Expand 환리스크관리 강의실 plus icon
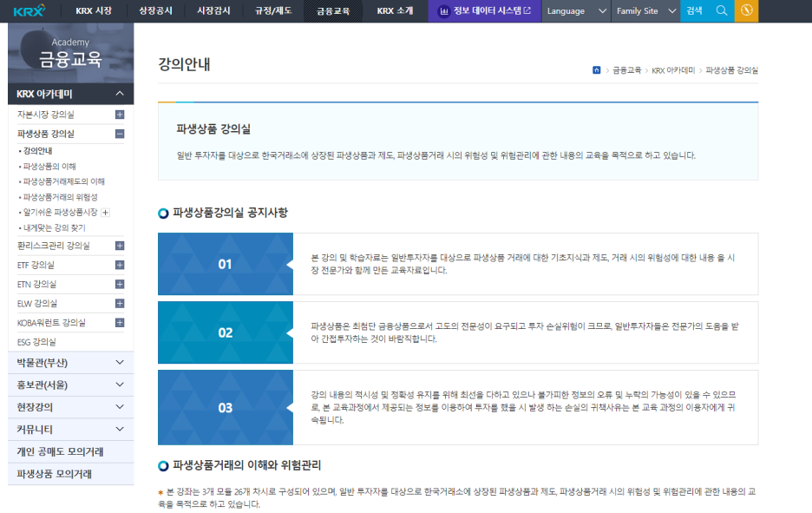The image size is (812, 513). [120, 246]
